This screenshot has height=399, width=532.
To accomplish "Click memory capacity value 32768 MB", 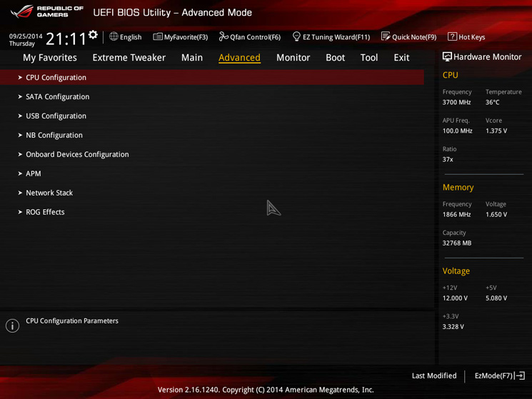I will tap(457, 243).
